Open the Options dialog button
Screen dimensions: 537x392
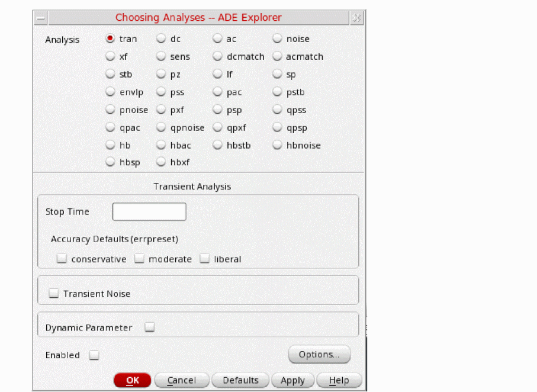(319, 354)
